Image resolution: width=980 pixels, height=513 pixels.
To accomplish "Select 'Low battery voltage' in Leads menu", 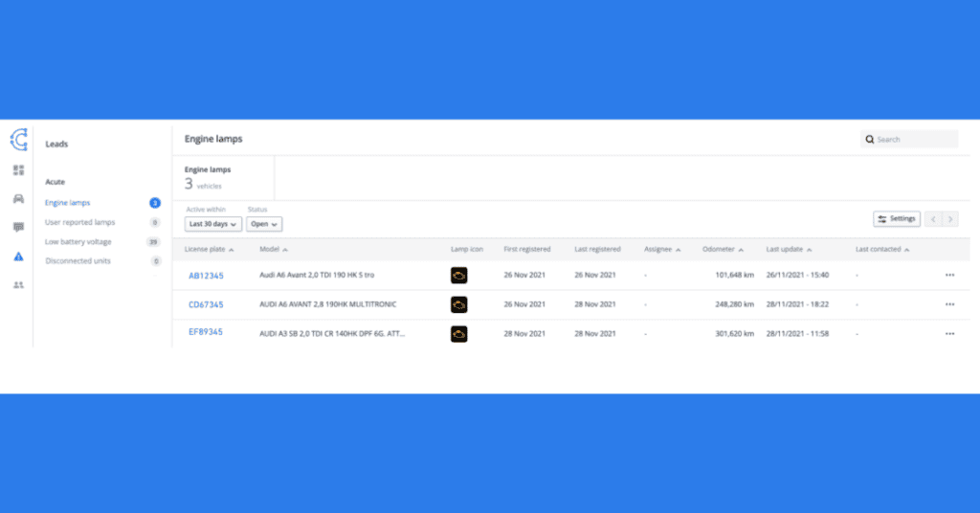I will pos(78,242).
